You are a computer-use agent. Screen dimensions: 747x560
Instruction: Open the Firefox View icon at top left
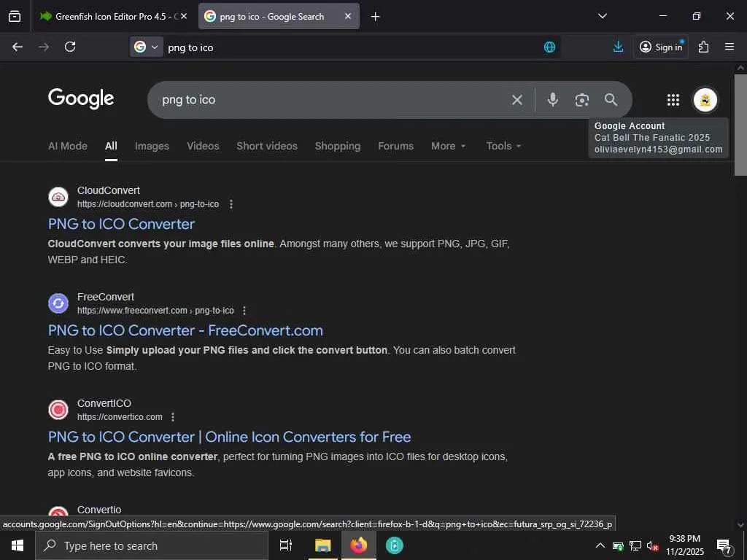point(15,16)
